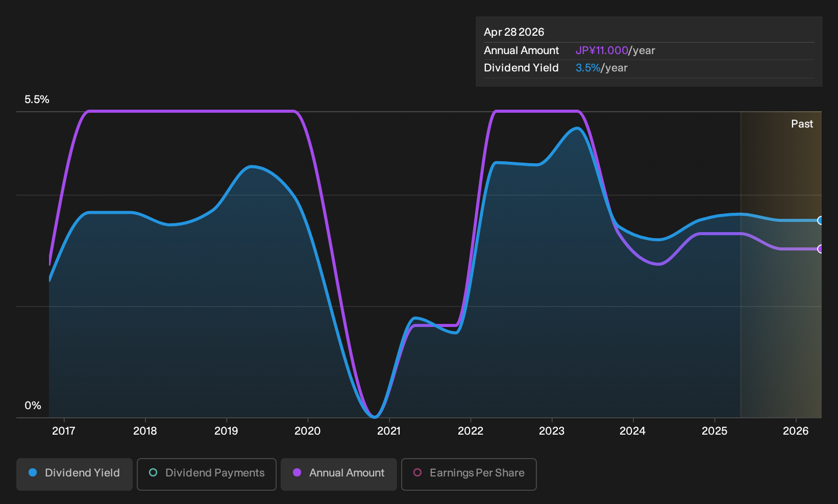The height and width of the screenshot is (504, 838).
Task: Click the 2024 x-axis label
Action: click(x=633, y=431)
